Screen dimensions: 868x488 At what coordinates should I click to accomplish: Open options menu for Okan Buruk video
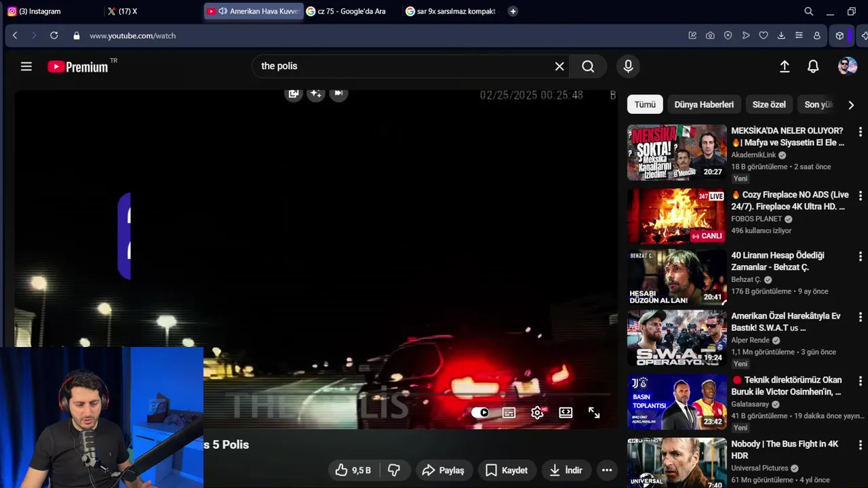[860, 381]
